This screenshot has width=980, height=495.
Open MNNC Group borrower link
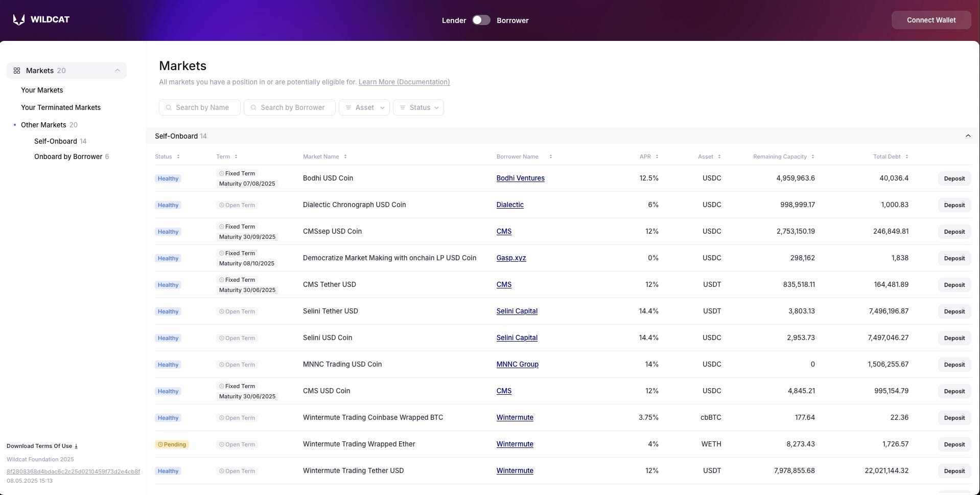click(517, 364)
